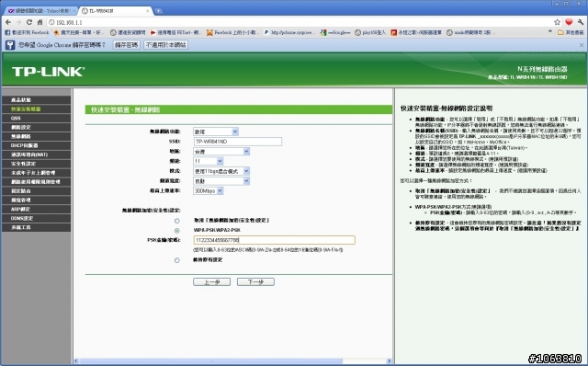This screenshot has width=588, height=366.
Task: Open the access control sidebar menu
Action: tap(36, 182)
